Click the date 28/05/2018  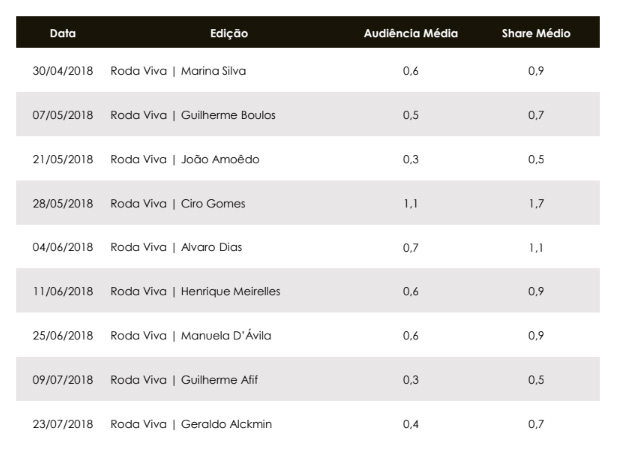pos(63,203)
